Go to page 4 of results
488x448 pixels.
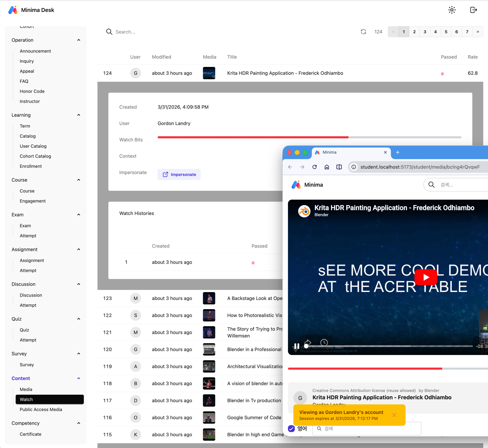[x=435, y=32]
